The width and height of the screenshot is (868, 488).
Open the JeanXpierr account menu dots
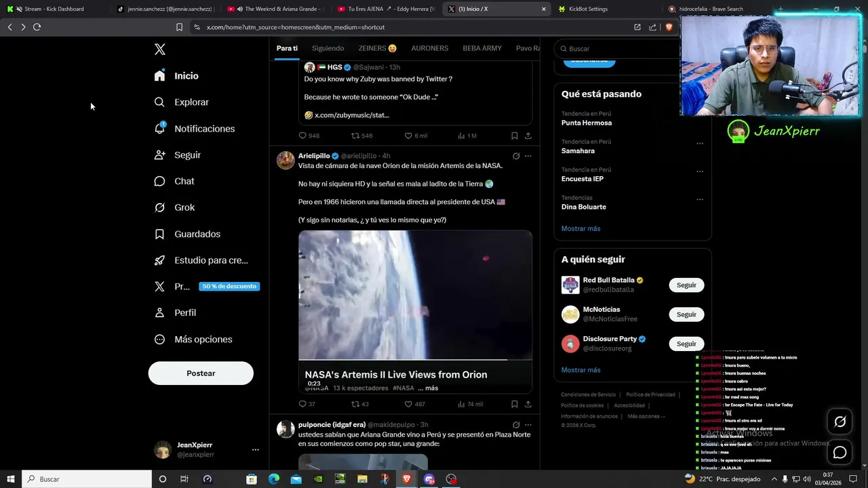click(255, 449)
